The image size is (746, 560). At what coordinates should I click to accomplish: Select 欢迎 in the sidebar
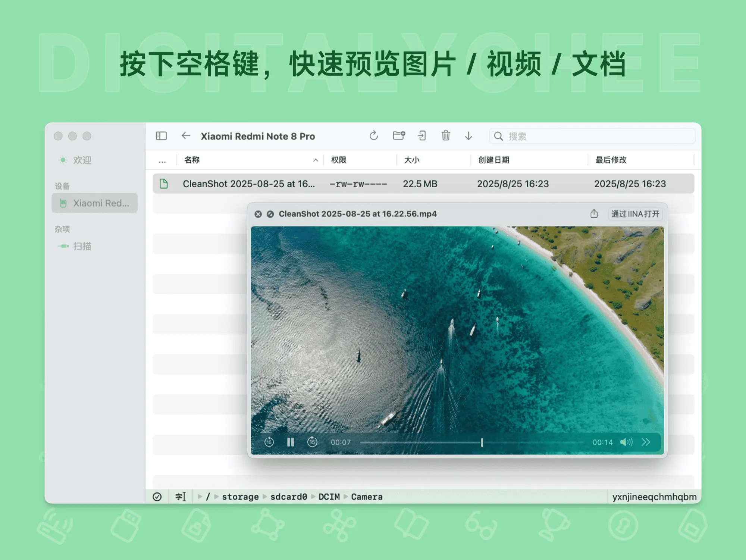coord(82,160)
